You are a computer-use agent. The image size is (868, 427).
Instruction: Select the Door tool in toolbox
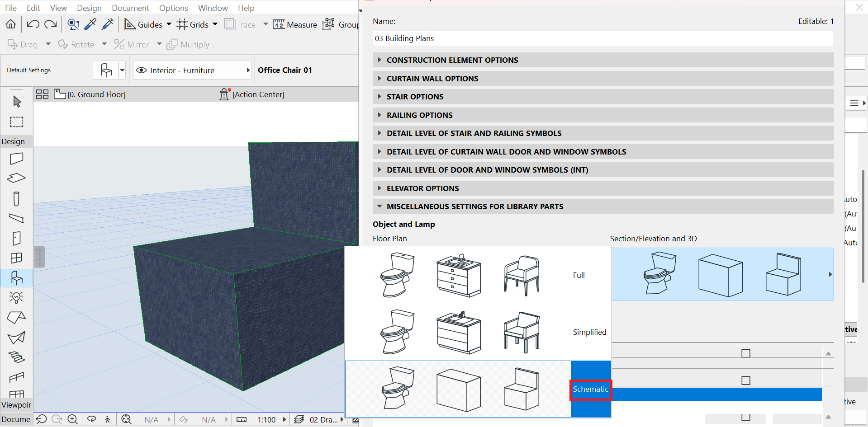click(17, 238)
